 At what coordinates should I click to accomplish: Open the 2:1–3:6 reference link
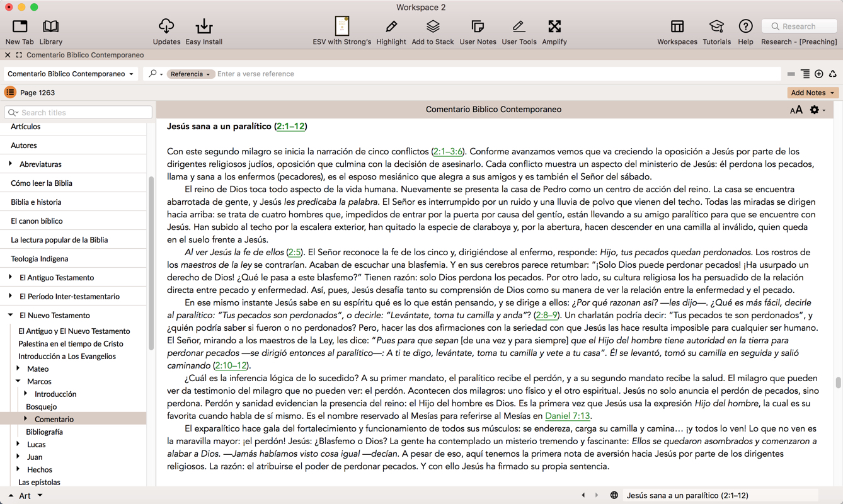click(447, 152)
